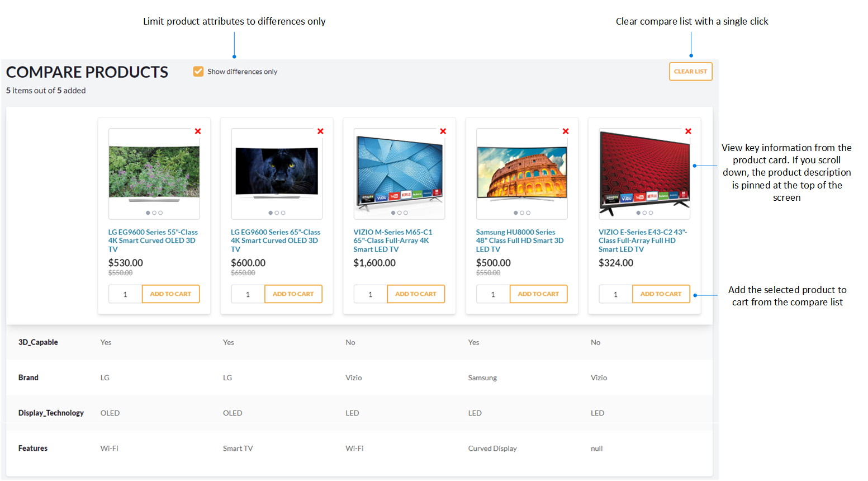
Task: Add LG EG9600 65" TV to cart
Action: click(x=293, y=294)
